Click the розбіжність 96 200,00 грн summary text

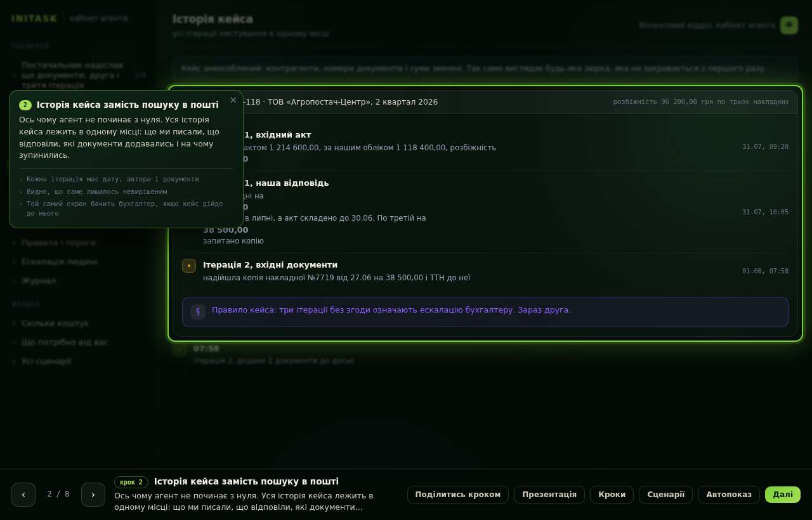pyautogui.click(x=701, y=101)
